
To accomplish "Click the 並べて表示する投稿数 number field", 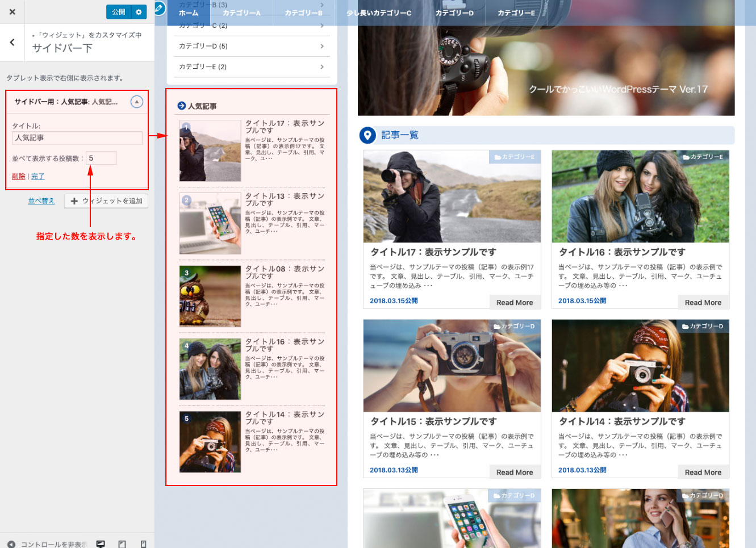I will (101, 158).
